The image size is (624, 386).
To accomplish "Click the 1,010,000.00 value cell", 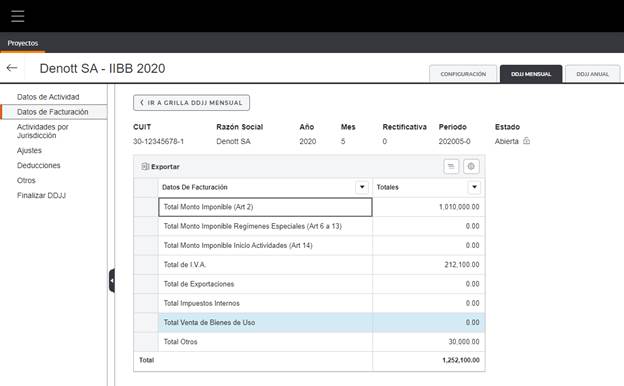I will [x=429, y=207].
